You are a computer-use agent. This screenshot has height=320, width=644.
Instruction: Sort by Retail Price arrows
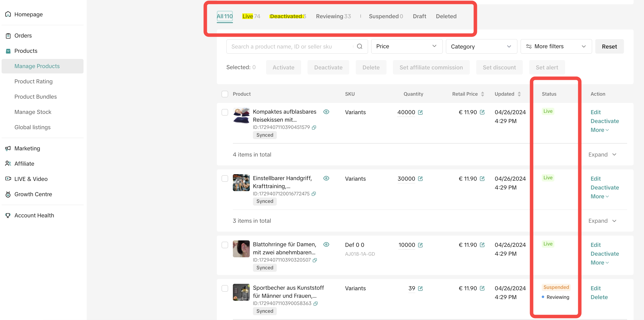[483, 94]
